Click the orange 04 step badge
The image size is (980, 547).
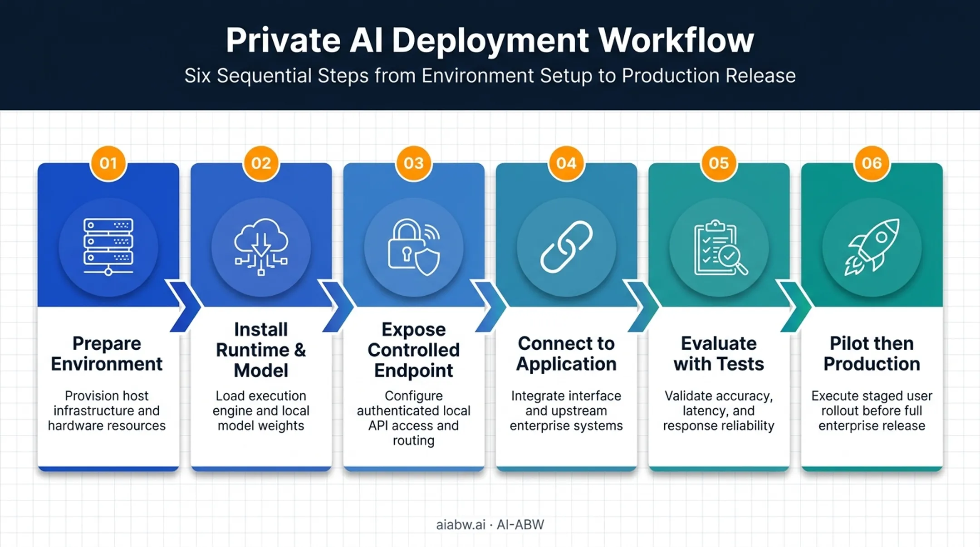[566, 163]
